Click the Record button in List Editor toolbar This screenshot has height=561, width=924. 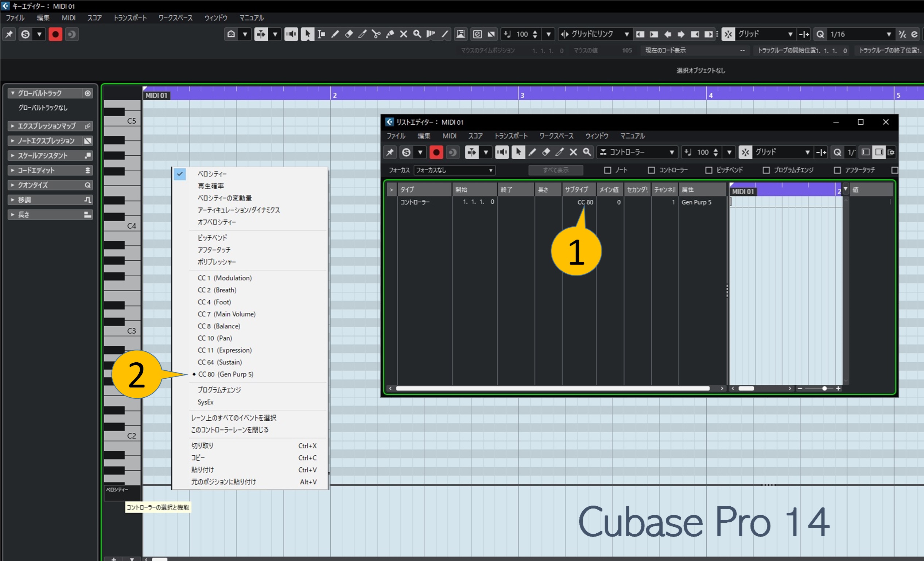click(x=436, y=152)
